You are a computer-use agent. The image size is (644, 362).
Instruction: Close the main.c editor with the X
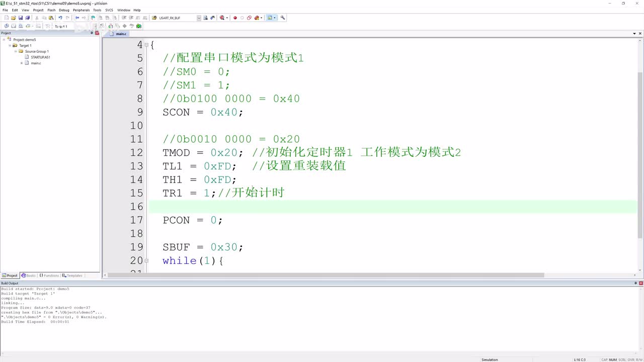(x=640, y=34)
